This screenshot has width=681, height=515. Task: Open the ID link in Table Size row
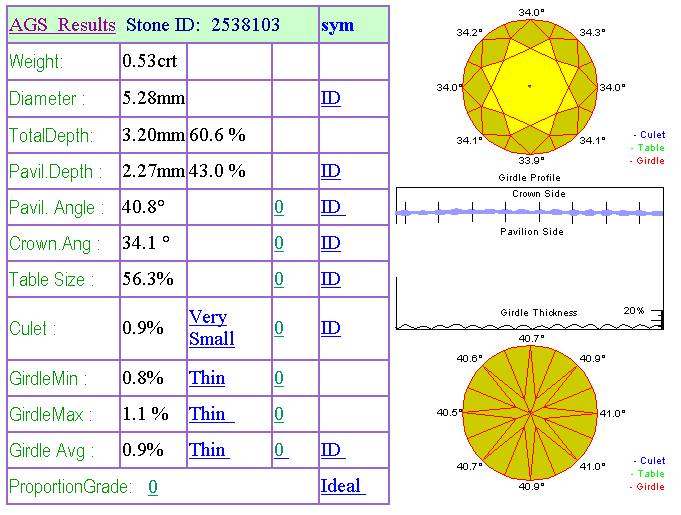[331, 279]
